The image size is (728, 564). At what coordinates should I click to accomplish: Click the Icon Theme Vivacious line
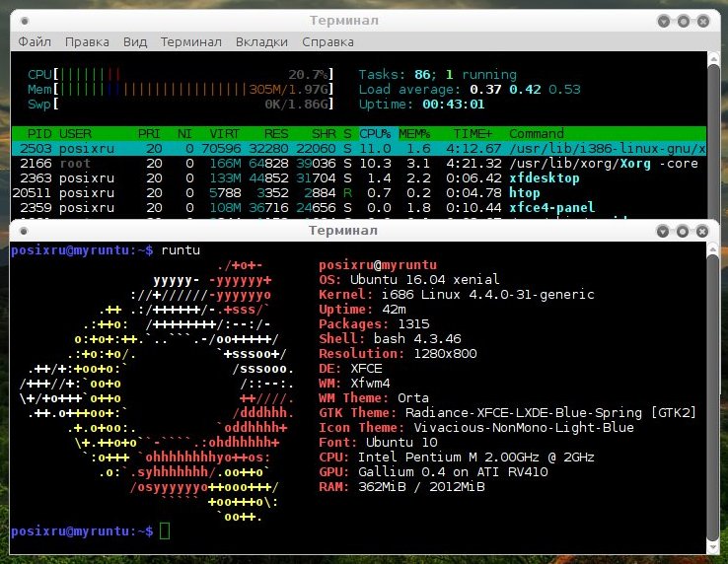point(476,428)
